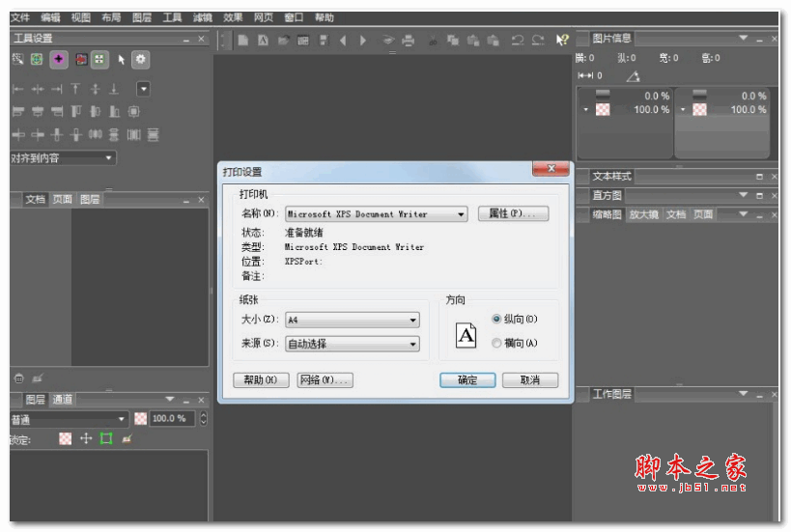The width and height of the screenshot is (791, 532).
Task: Open the printer name dropdown
Action: pyautogui.click(x=377, y=213)
